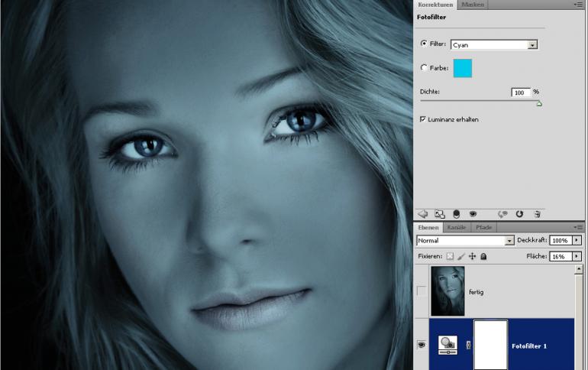Screen dimensions: 588x370
Task: Show the fertig layer via its visibility box
Action: (422, 290)
